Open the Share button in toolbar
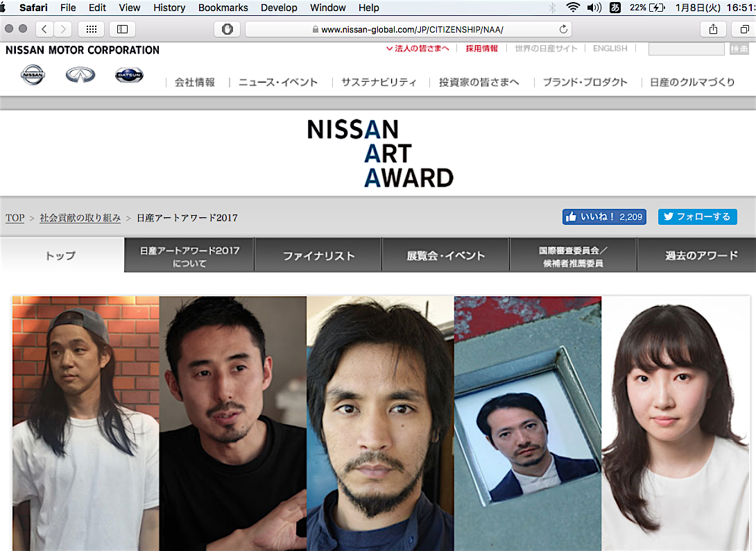756x551 pixels. (713, 29)
